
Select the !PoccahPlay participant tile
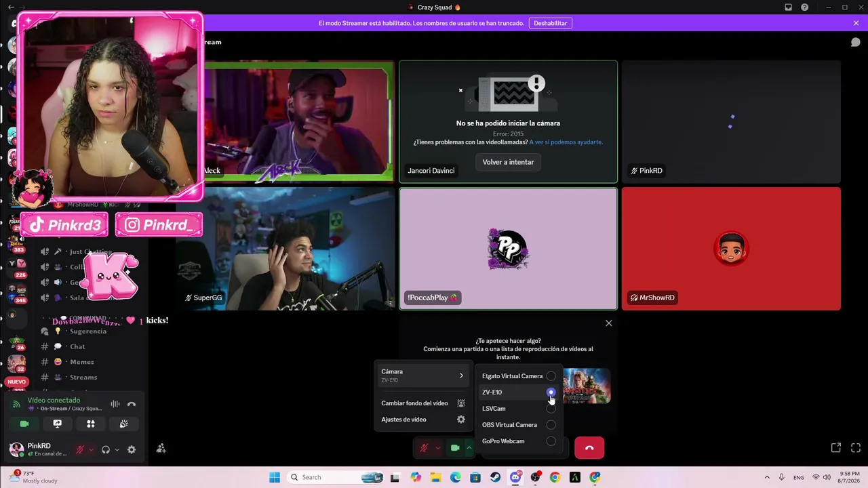(x=508, y=249)
